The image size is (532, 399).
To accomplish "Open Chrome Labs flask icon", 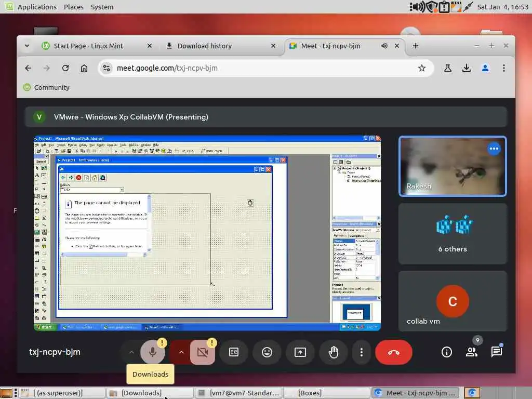I will coord(447,68).
